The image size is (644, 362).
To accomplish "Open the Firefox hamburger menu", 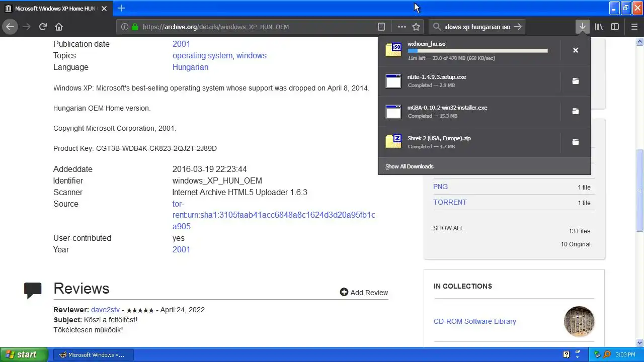I will (x=634, y=27).
